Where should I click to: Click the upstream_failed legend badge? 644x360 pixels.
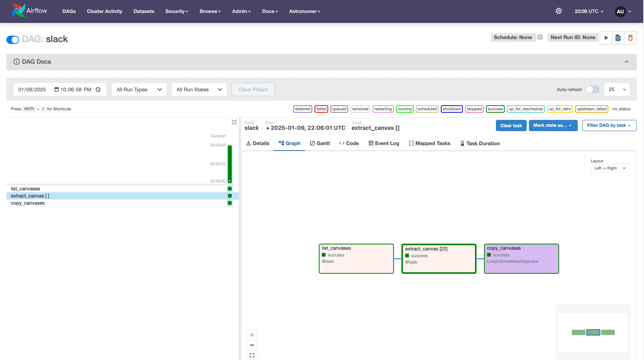tap(591, 109)
